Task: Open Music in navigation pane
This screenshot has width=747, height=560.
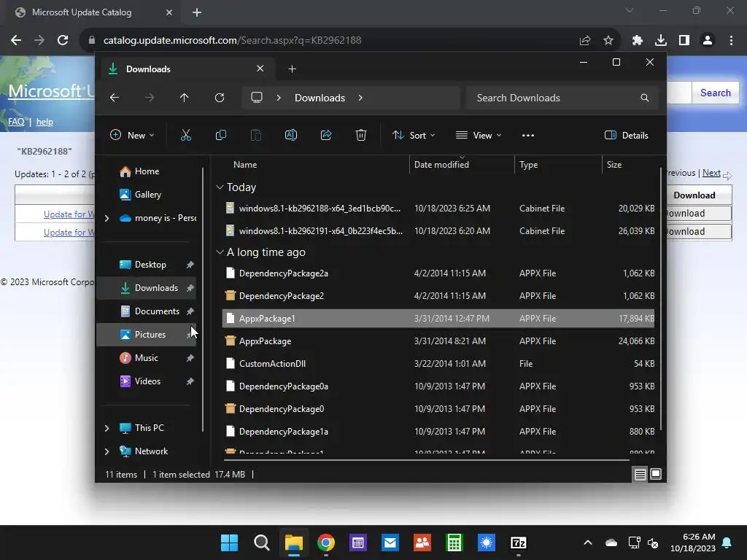Action: pos(146,358)
